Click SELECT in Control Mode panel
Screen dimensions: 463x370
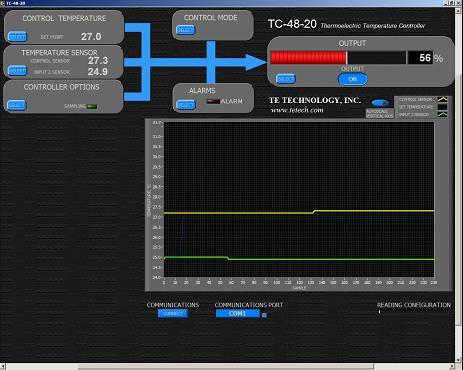click(x=185, y=30)
